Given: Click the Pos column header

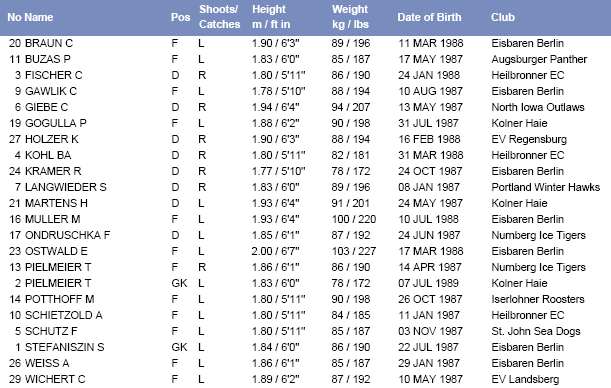Looking at the screenshot, I should [x=180, y=17].
